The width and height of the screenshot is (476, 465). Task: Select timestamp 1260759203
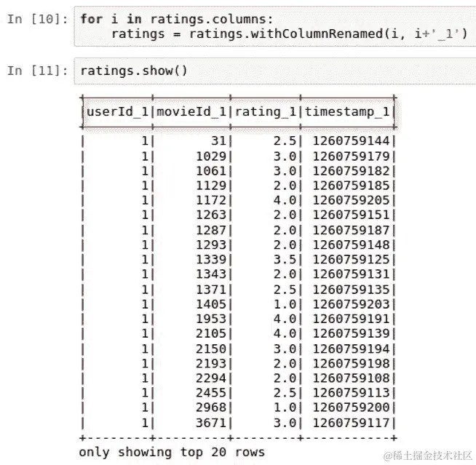[x=352, y=304]
